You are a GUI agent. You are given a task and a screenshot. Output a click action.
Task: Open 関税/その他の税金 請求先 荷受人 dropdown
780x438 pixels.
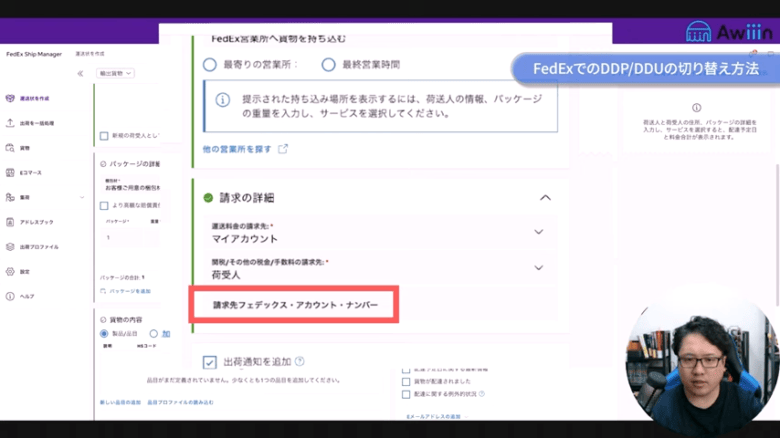pyautogui.click(x=381, y=268)
